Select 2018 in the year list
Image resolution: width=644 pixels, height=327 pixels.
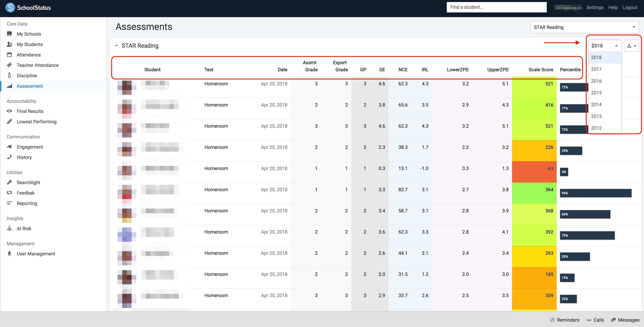coord(605,57)
